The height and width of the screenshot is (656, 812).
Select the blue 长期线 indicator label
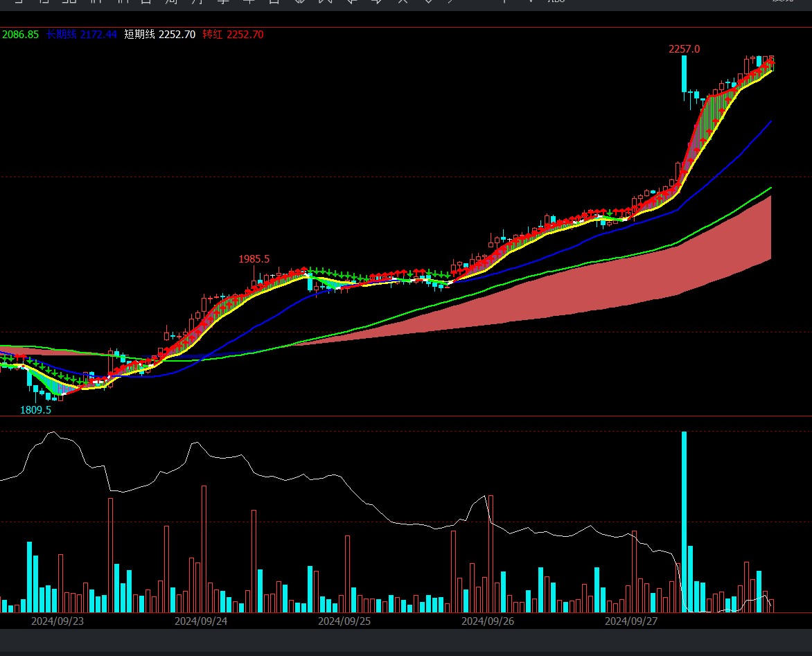tap(61, 35)
